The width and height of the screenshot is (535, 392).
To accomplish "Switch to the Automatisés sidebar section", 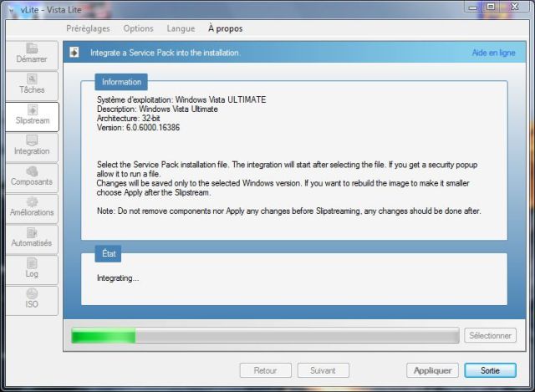I will [x=32, y=240].
